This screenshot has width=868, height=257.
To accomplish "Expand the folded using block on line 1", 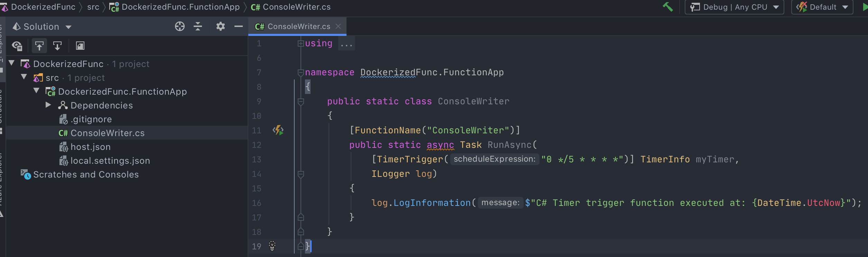I will coord(301,44).
